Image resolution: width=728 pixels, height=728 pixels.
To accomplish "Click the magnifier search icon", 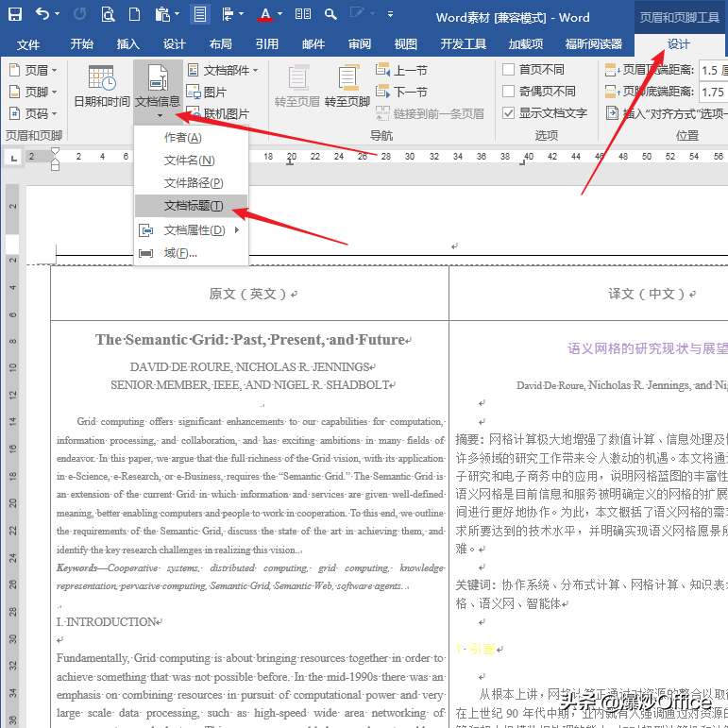I will tap(330, 14).
